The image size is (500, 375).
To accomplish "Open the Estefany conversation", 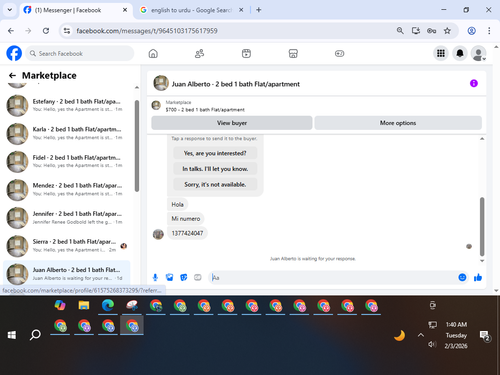I will [67, 105].
